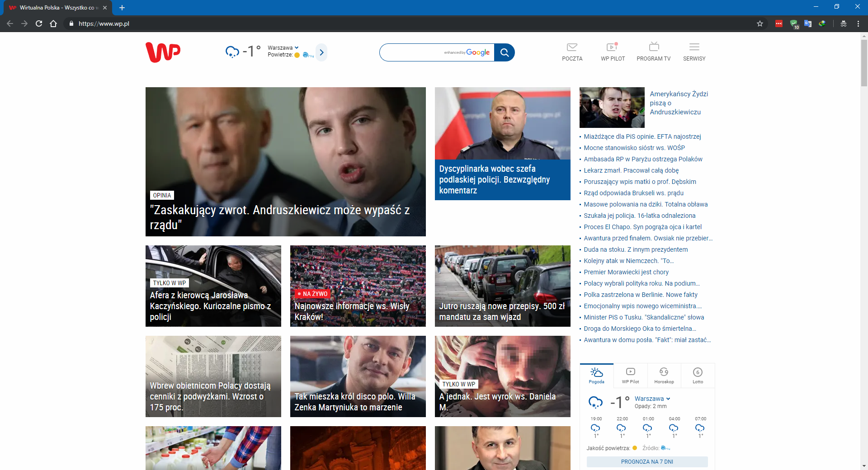868x470 pixels.
Task: Toggle the incognito profile icon
Action: pyautogui.click(x=844, y=23)
